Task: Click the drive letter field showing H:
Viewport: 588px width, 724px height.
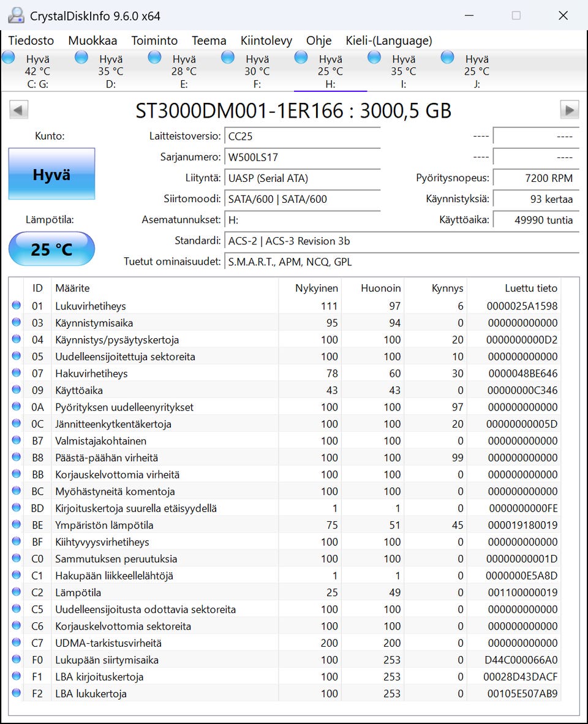Action: click(303, 221)
